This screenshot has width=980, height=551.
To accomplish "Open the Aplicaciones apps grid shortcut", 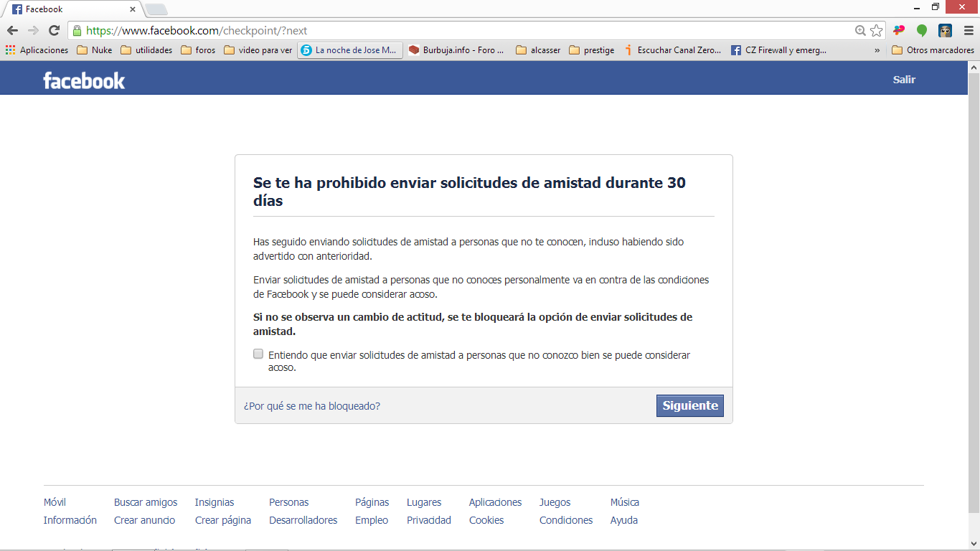I will (37, 50).
